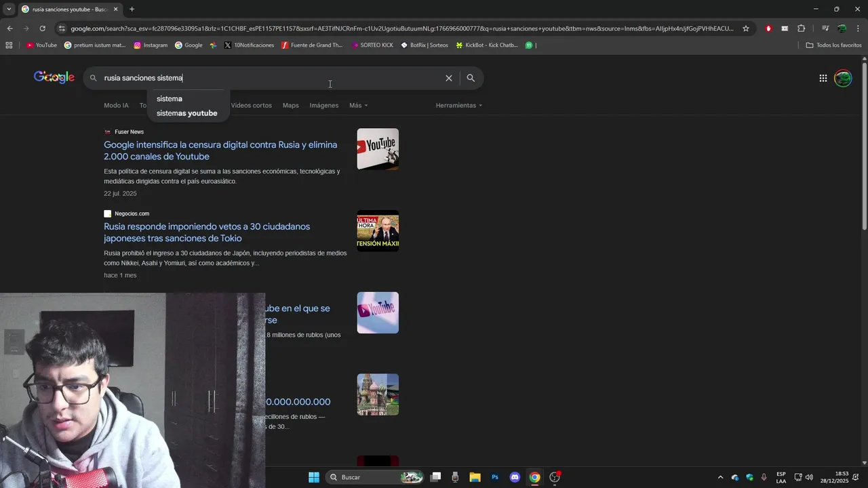
Task: Open the Instagram bookmark
Action: click(x=151, y=45)
